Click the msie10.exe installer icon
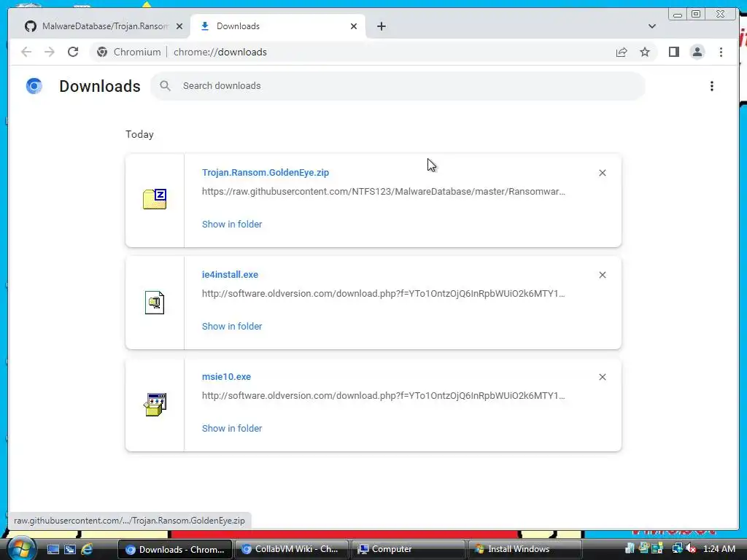747x560 pixels. [155, 404]
